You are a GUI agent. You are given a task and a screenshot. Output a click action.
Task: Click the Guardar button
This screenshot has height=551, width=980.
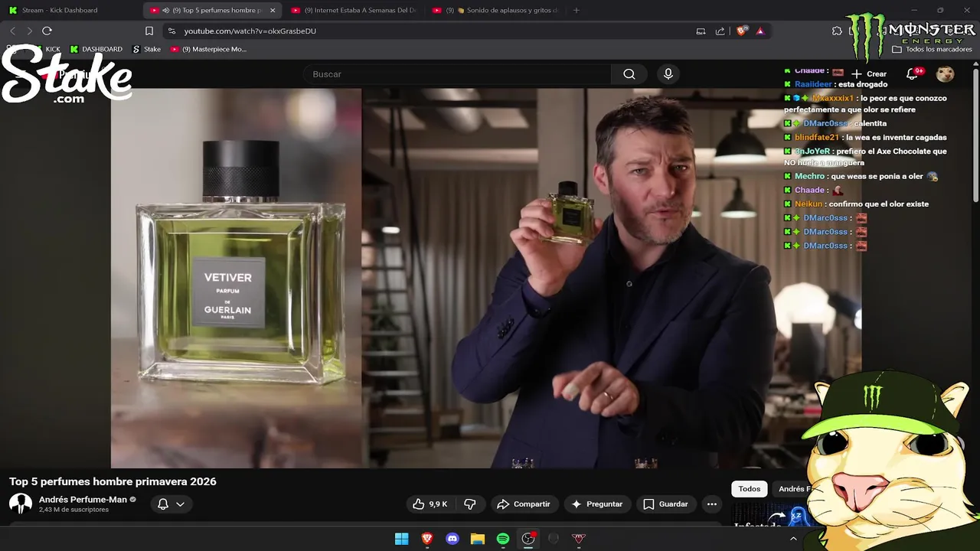tap(666, 504)
